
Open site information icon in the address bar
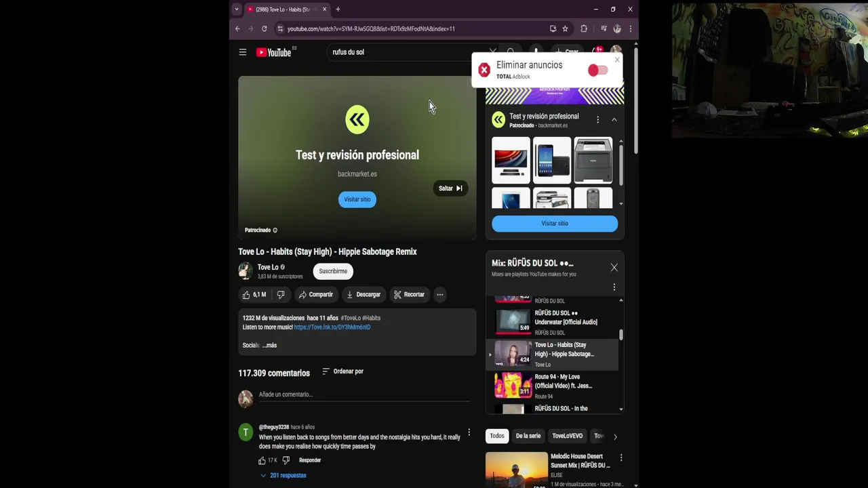[280, 28]
